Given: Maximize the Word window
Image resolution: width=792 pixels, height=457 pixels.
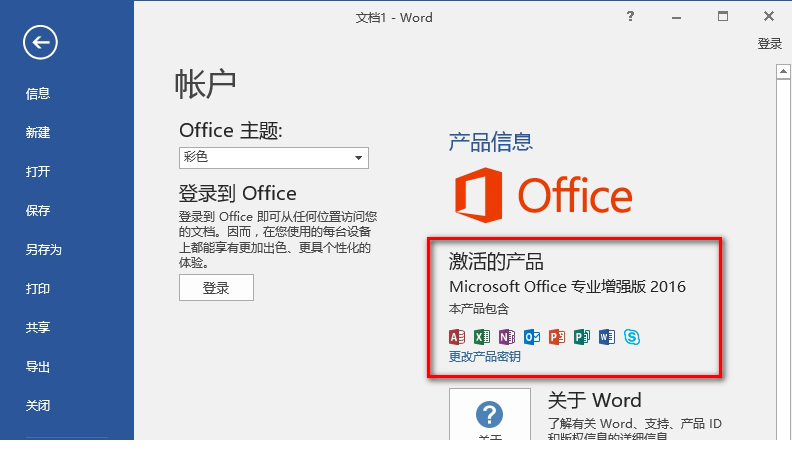Looking at the screenshot, I should (x=723, y=17).
